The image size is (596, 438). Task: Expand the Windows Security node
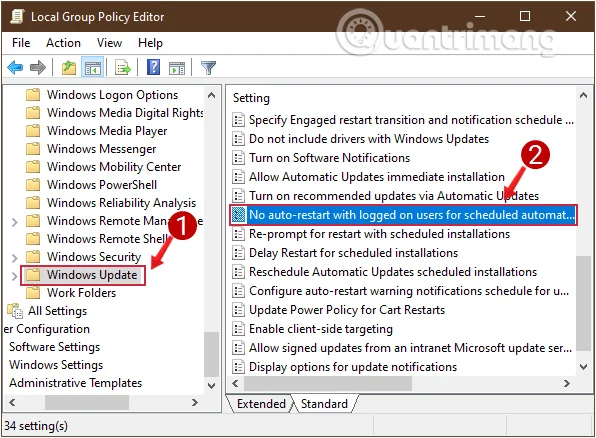click(14, 258)
